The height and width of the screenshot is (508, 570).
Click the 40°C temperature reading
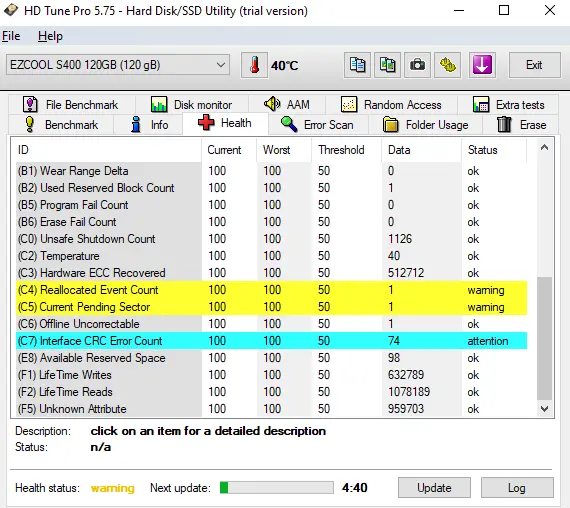tap(284, 65)
